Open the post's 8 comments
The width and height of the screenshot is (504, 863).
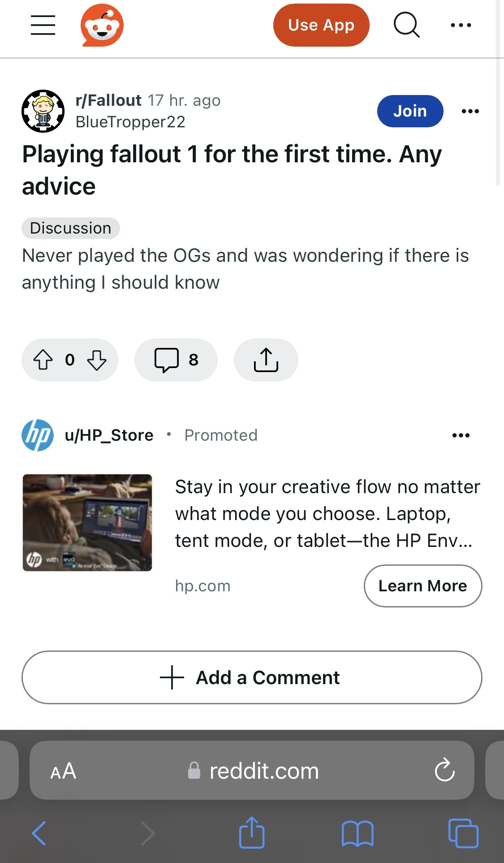click(176, 360)
